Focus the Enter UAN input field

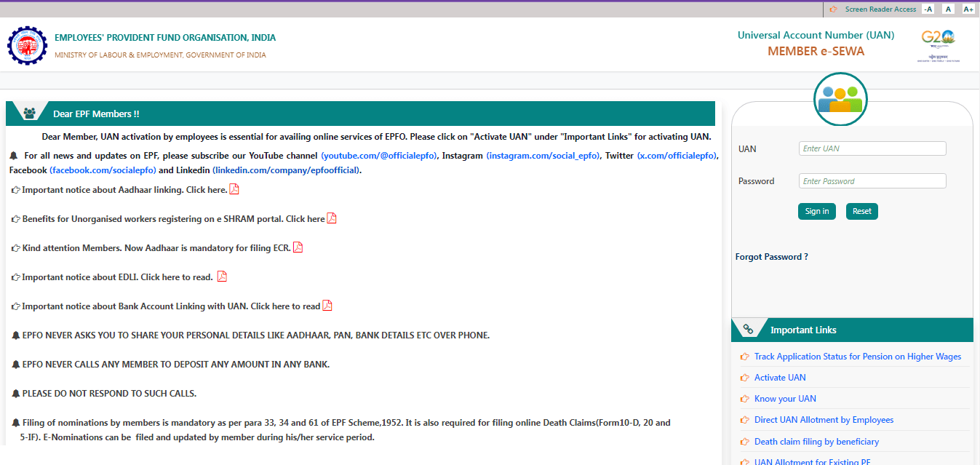[x=872, y=148]
